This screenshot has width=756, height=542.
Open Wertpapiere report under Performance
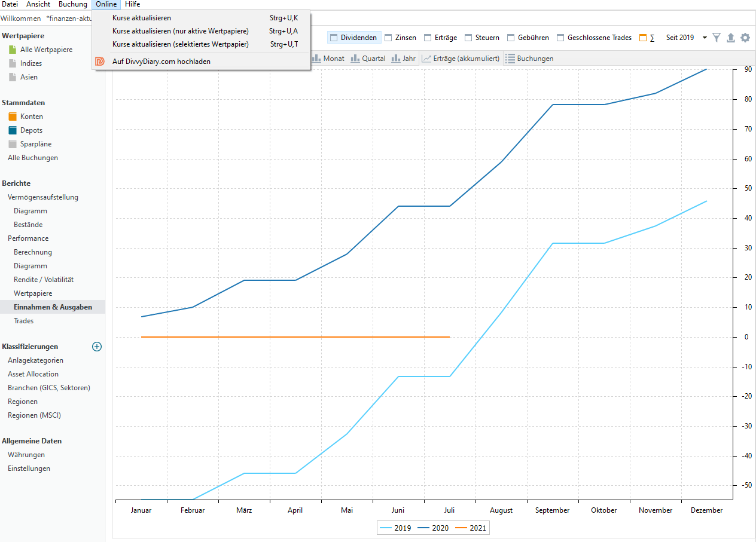(33, 293)
